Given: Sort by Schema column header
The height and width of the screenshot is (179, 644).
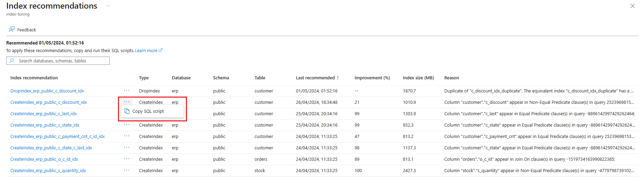Looking at the screenshot, I should 221,78.
